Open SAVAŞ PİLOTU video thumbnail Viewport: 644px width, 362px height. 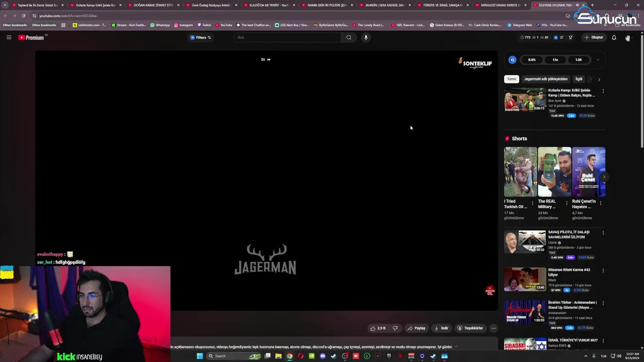click(x=525, y=242)
